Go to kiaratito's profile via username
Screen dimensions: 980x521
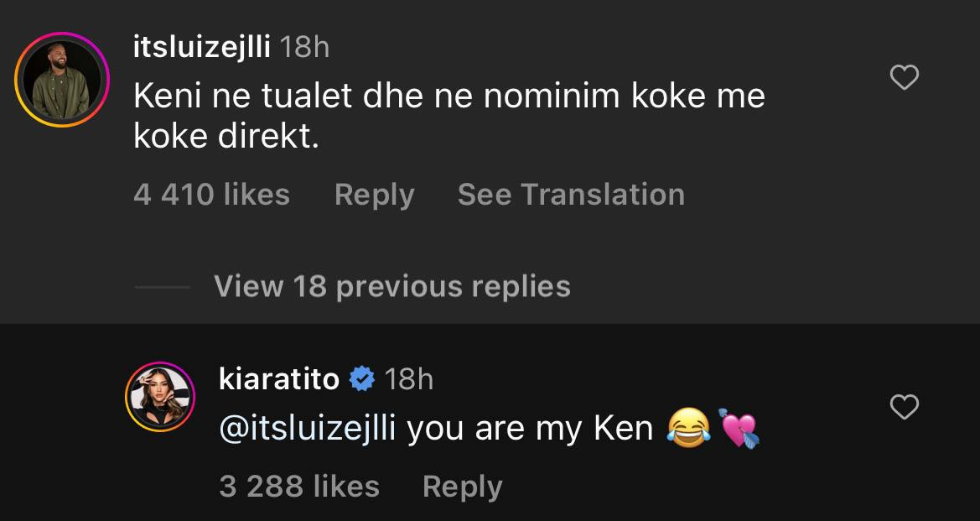(x=278, y=379)
